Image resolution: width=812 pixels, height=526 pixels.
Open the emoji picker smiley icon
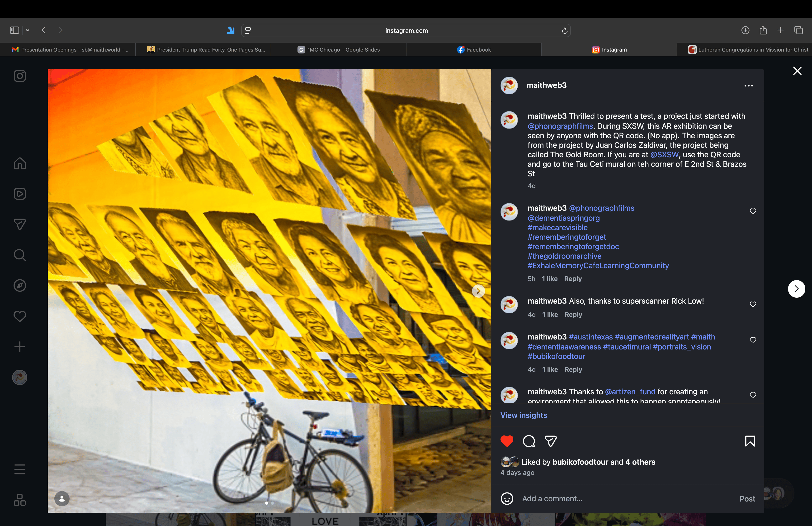507,498
